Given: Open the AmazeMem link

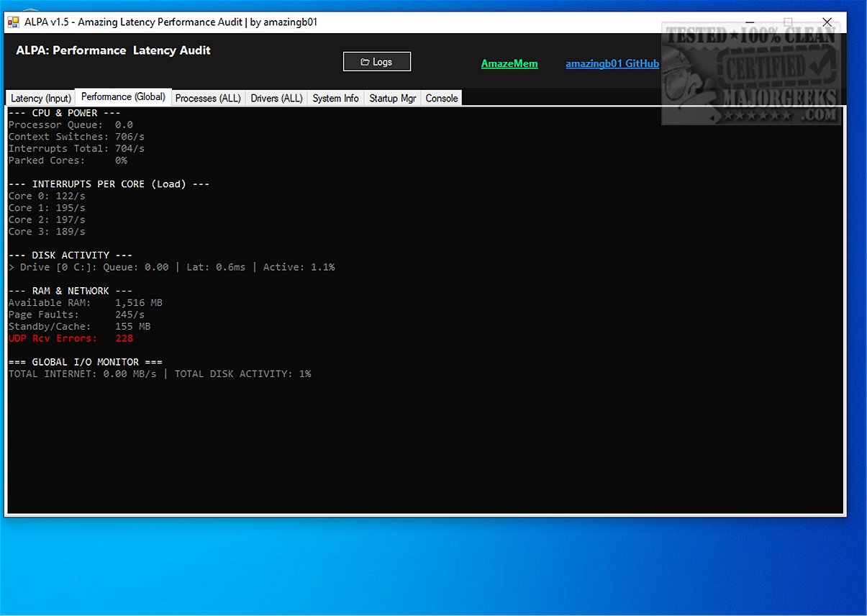Looking at the screenshot, I should click(x=509, y=63).
